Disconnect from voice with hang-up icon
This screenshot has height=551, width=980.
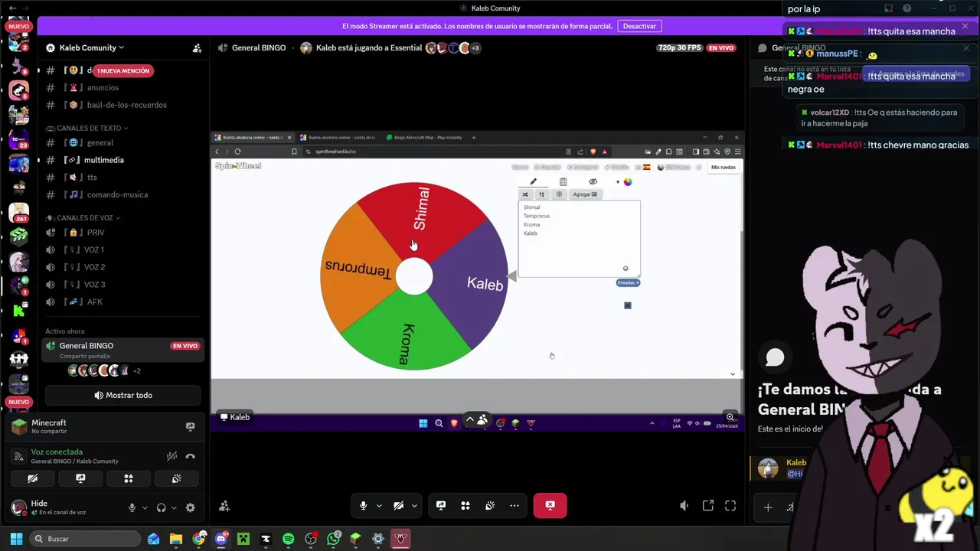(191, 456)
